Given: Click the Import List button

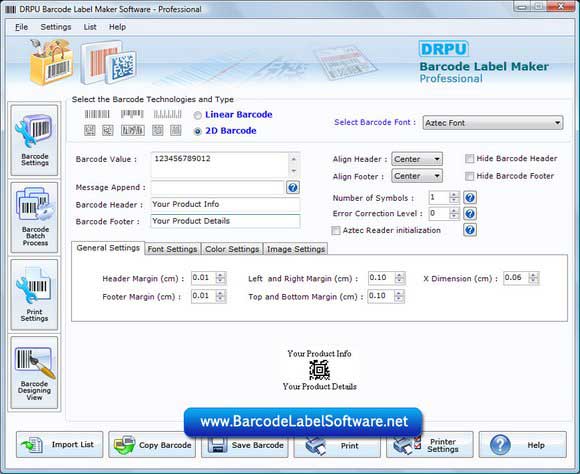Looking at the screenshot, I should pos(60,445).
